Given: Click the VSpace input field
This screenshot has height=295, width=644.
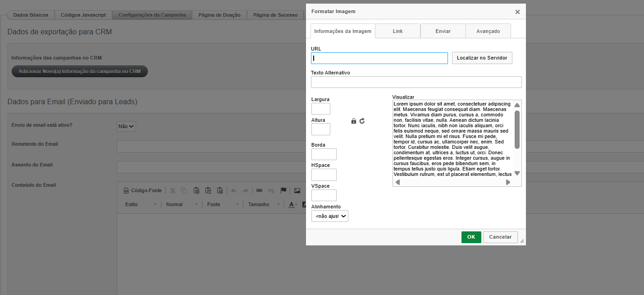Looking at the screenshot, I should [x=324, y=195].
